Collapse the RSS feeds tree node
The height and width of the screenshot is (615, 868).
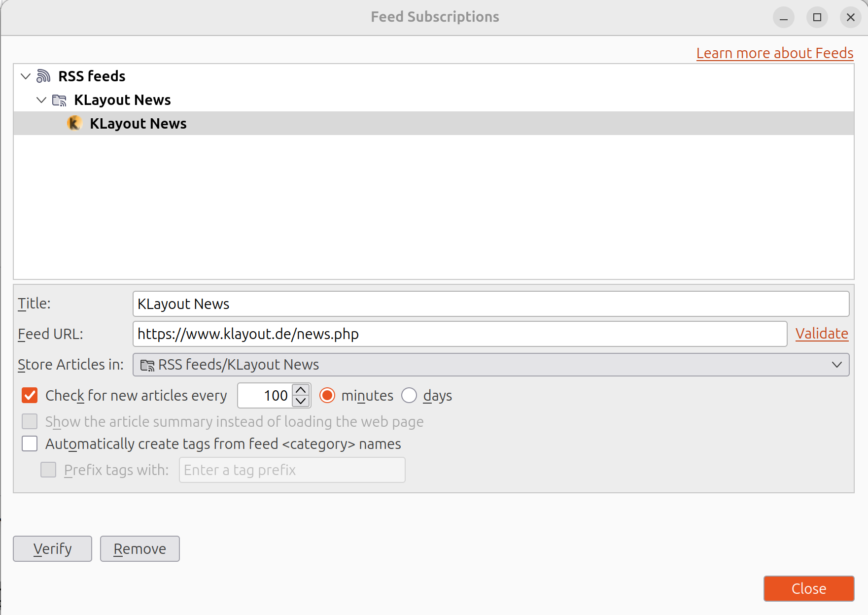26,76
